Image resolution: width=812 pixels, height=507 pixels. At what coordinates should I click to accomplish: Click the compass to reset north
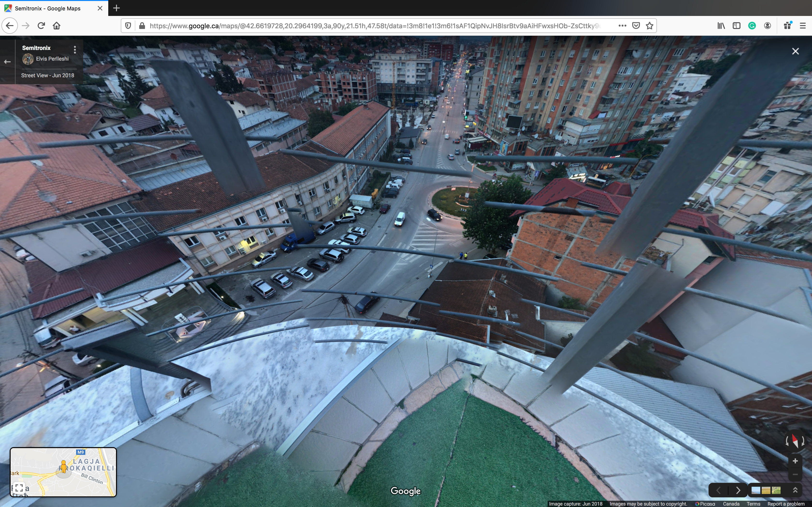coord(795,441)
